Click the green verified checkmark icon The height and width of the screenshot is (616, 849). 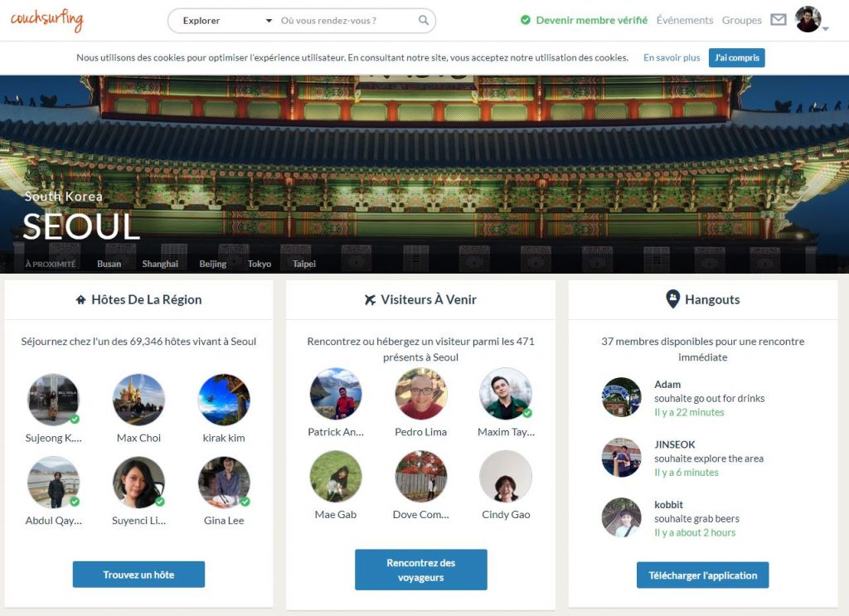pyautogui.click(x=526, y=20)
